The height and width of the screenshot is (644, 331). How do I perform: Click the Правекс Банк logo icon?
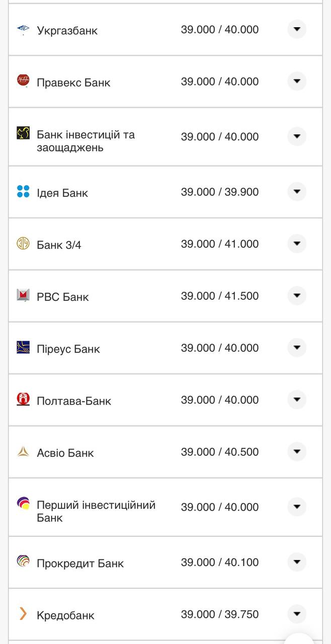coord(23,80)
